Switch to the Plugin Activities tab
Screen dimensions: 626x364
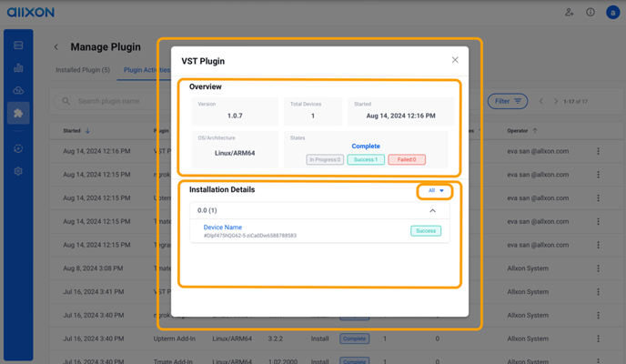(146, 70)
